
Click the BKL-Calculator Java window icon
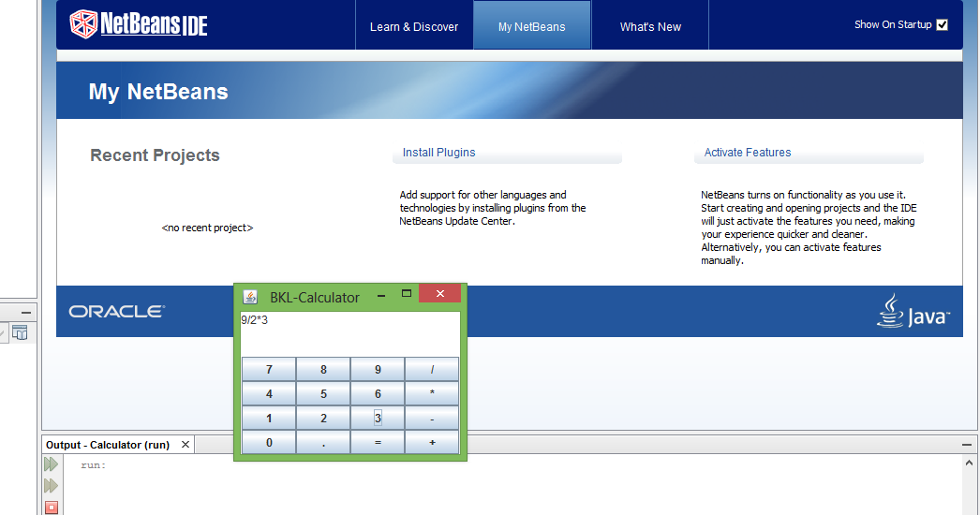tap(250, 297)
